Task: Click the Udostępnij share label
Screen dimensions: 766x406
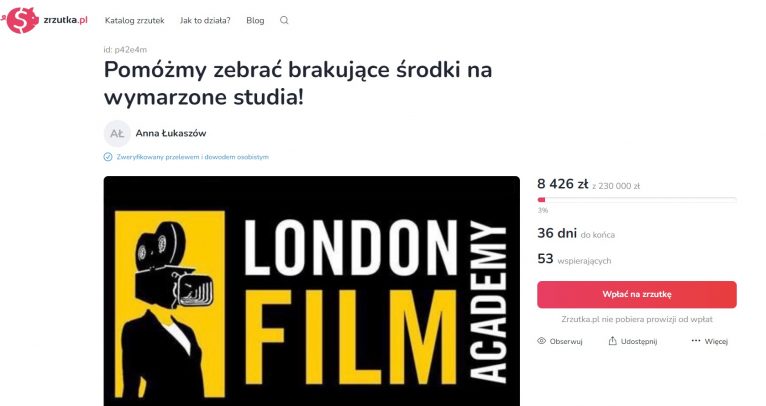Action: tap(639, 342)
